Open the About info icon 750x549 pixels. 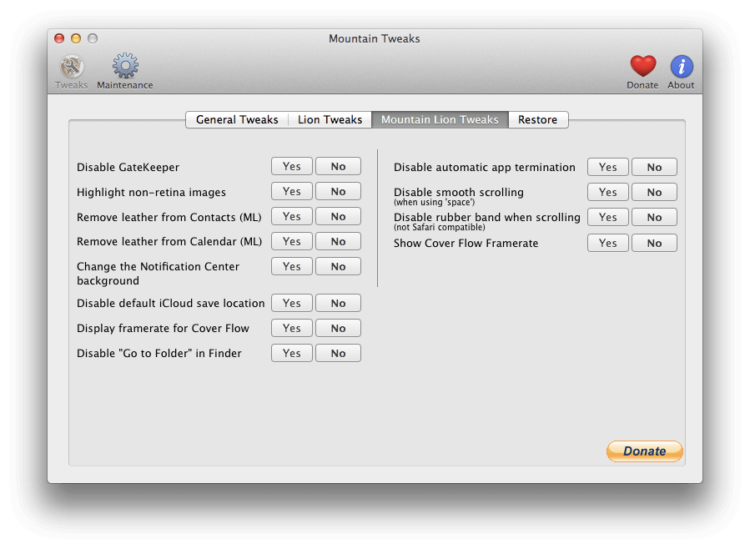[681, 72]
